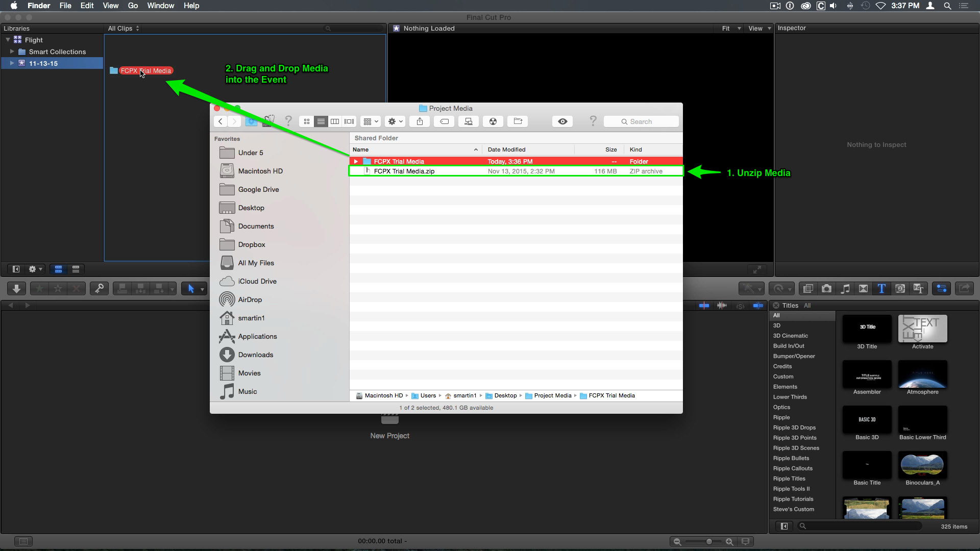Switch browser to list view
The width and height of the screenshot is (980, 551).
coord(76,269)
